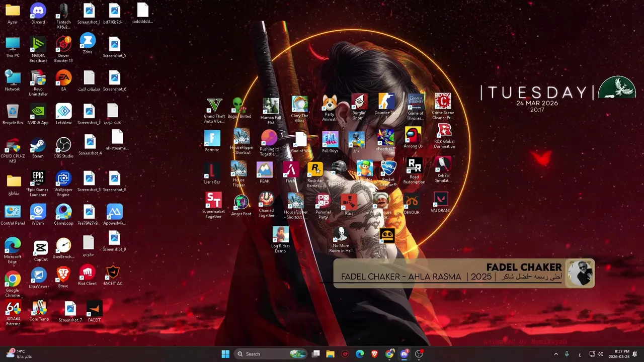Open the GameLoop shortcut
Image resolution: width=644 pixels, height=362 pixels.
(63, 215)
